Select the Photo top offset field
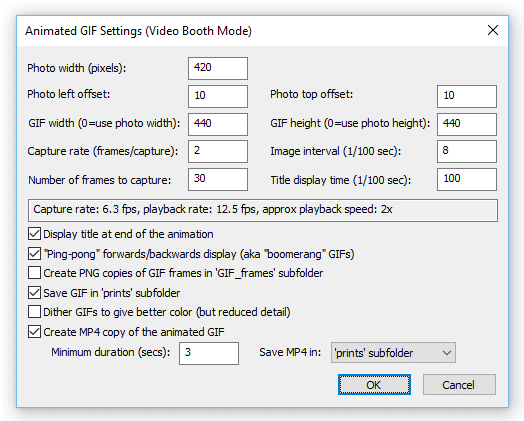 coord(467,96)
